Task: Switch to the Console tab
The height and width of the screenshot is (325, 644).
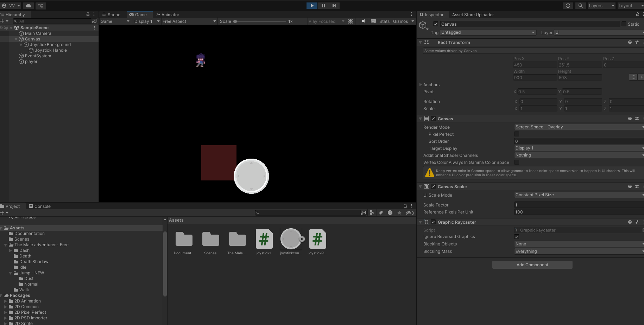Action: point(40,206)
